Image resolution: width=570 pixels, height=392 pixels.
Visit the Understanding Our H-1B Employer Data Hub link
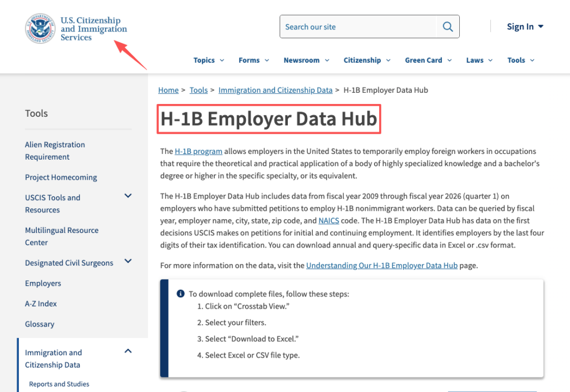point(381,265)
